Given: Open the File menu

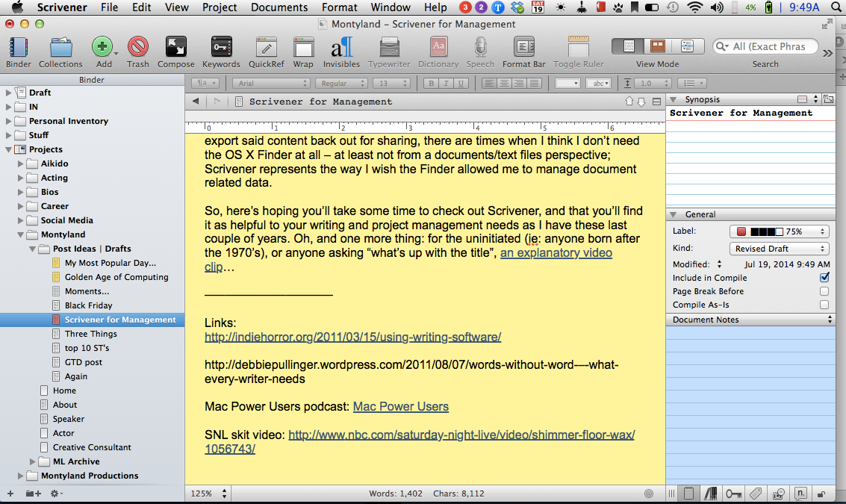Looking at the screenshot, I should pos(109,7).
